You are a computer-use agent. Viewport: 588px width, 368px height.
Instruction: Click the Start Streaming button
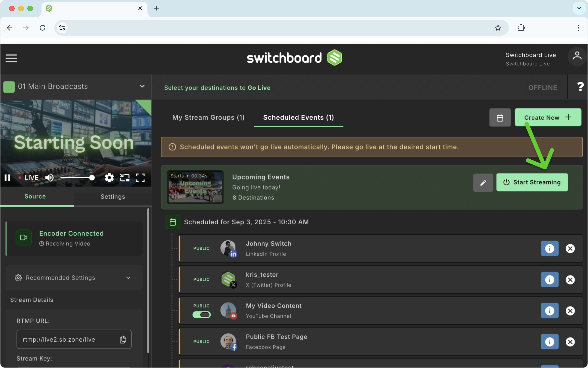(x=532, y=182)
